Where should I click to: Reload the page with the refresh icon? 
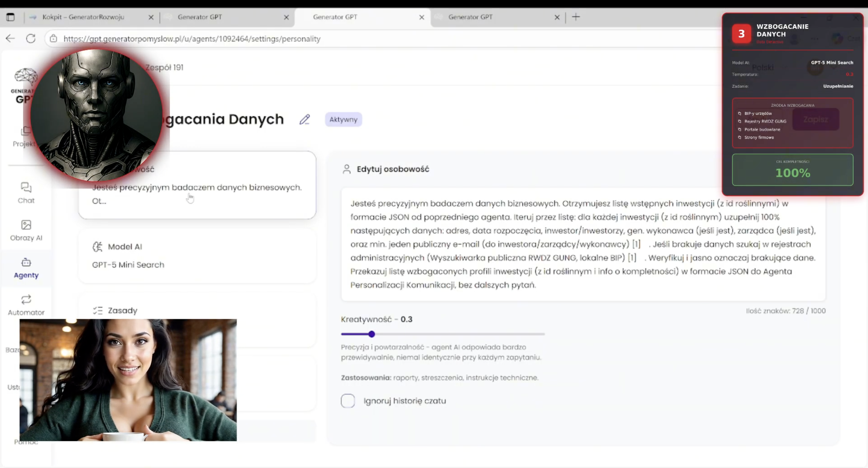[31, 39]
